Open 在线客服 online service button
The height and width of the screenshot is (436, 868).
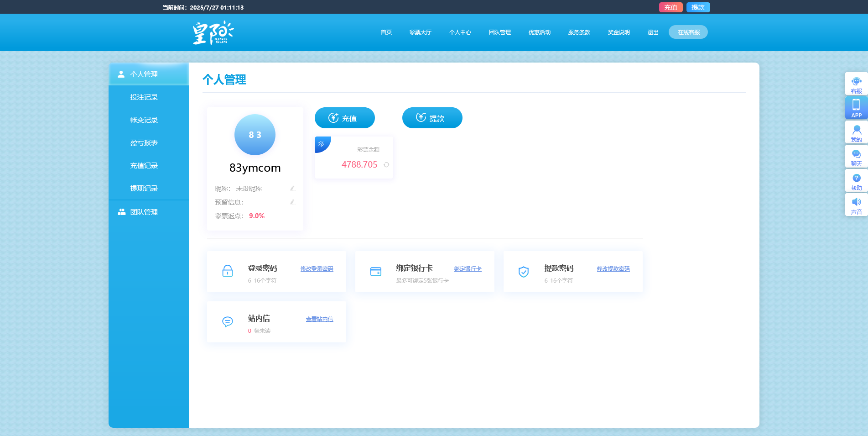688,32
